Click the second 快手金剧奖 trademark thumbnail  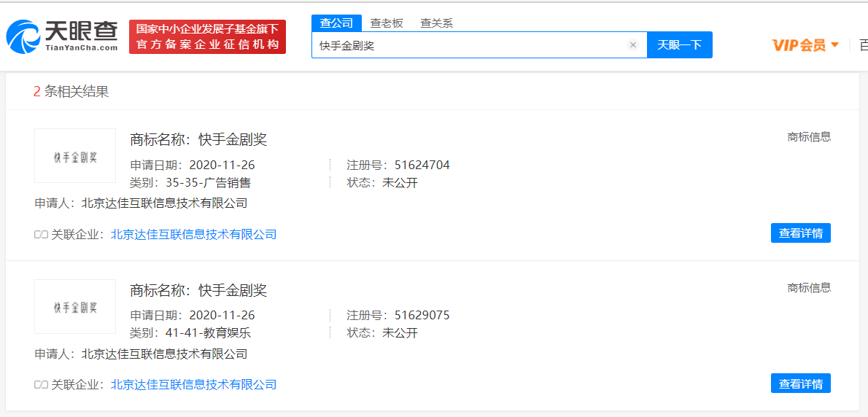[x=75, y=307]
